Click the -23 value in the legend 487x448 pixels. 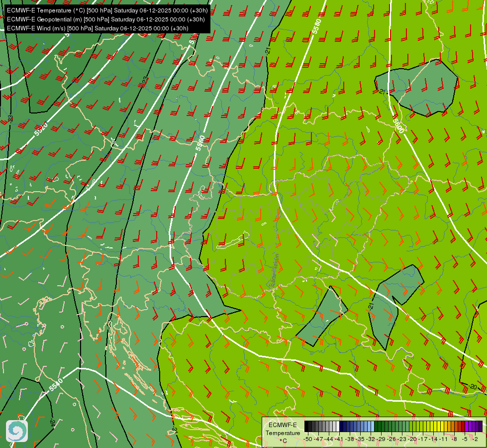pyautogui.click(x=402, y=439)
